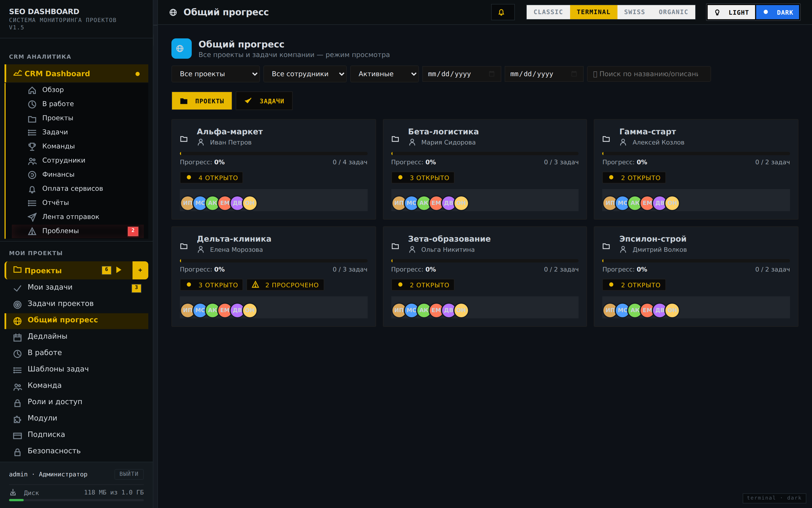812x508 pixels.
Task: Click the Мои задачи counter badge 3
Action: [136, 288]
